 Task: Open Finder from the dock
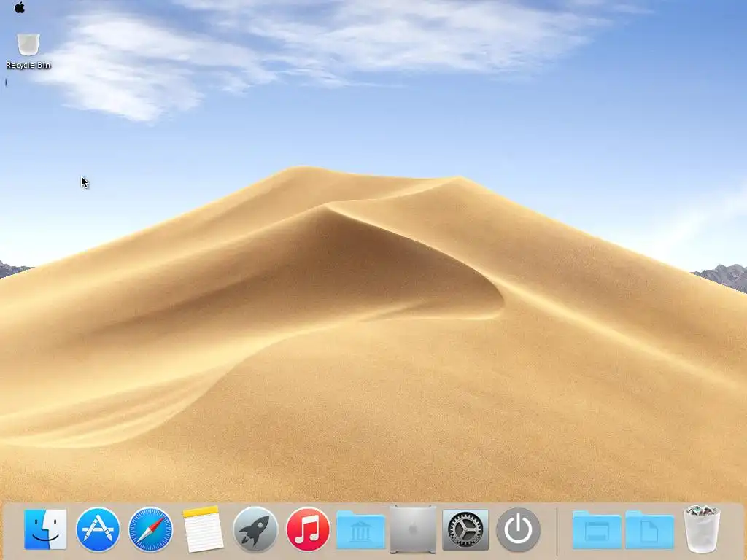(45, 529)
